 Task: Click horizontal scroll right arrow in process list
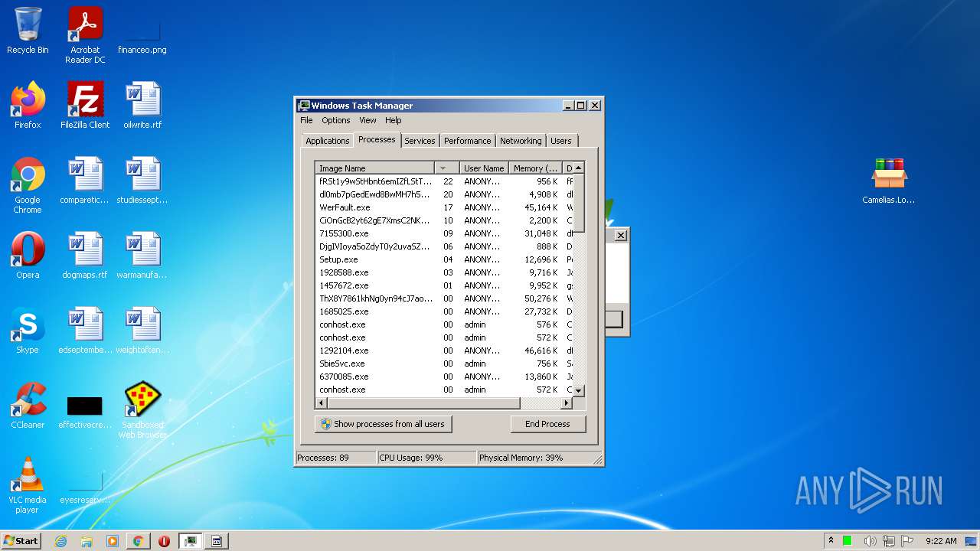pyautogui.click(x=567, y=403)
